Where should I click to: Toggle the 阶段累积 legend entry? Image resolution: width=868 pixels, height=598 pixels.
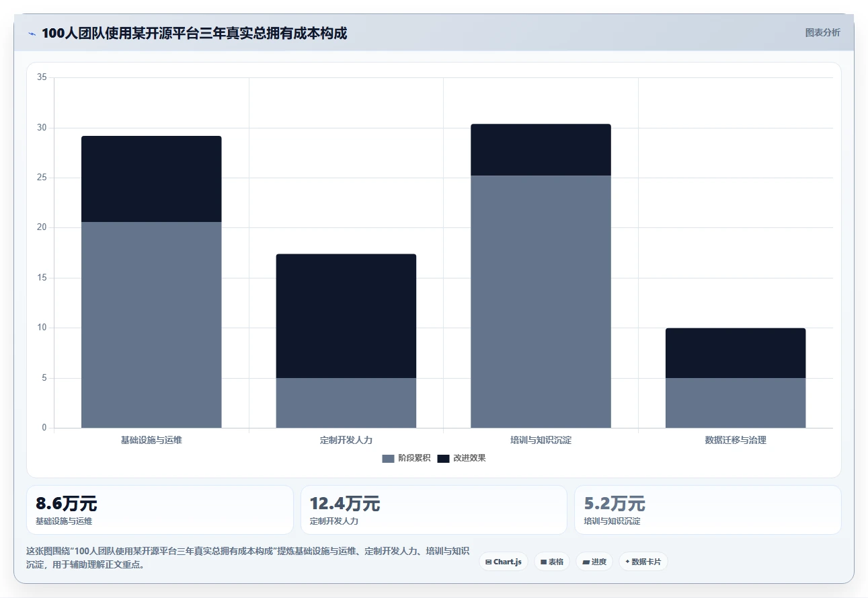point(406,458)
